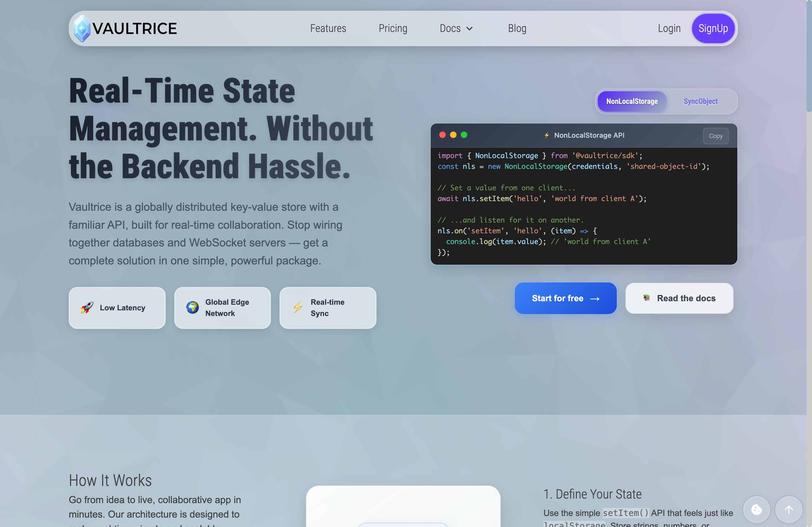Click the page vertical scrollbar thumb
The image size is (812, 527).
point(809,56)
